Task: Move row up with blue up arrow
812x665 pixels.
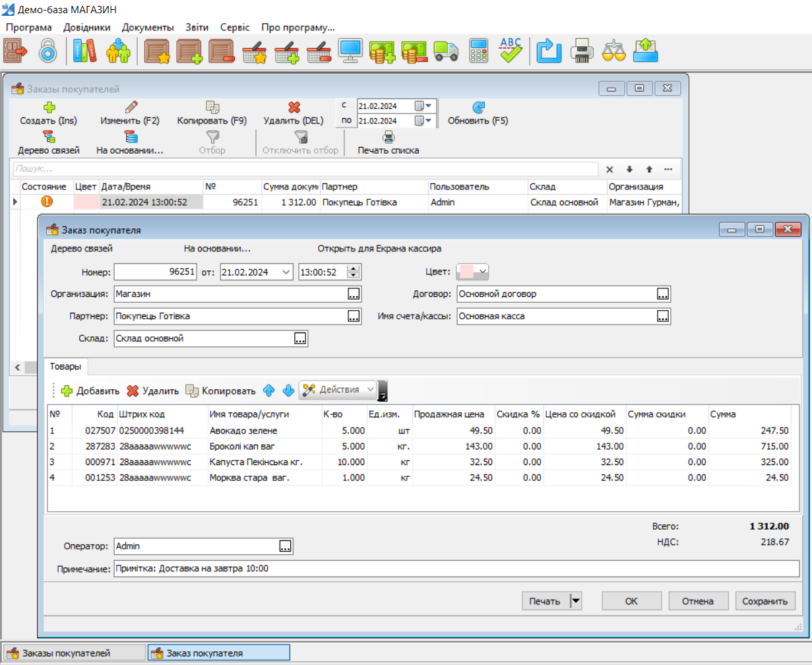Action: click(268, 391)
